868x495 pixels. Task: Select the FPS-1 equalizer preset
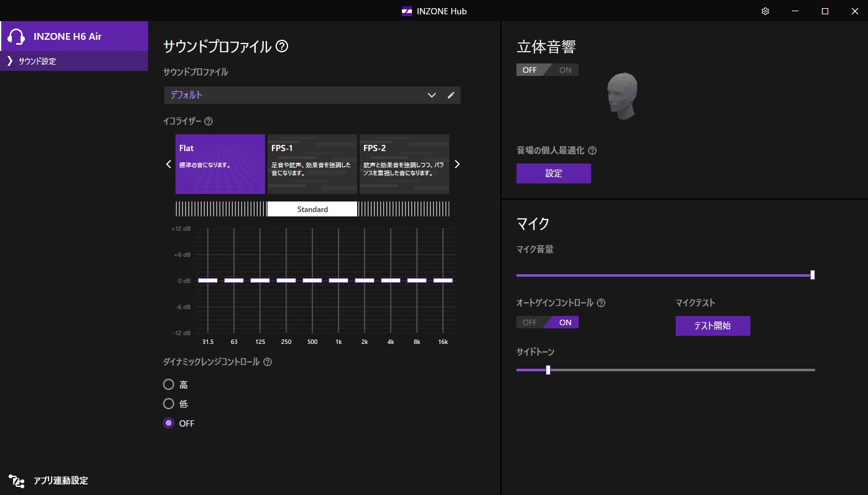[312, 164]
